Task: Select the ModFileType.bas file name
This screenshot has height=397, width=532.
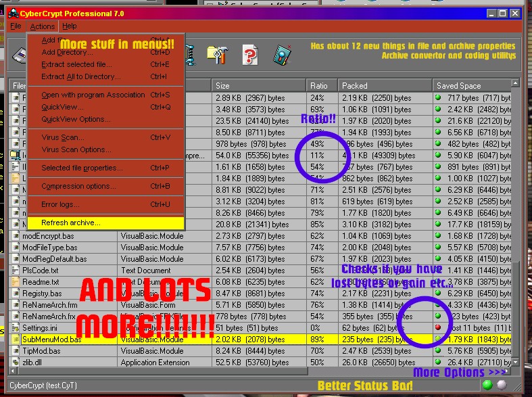Action: pyautogui.click(x=50, y=248)
